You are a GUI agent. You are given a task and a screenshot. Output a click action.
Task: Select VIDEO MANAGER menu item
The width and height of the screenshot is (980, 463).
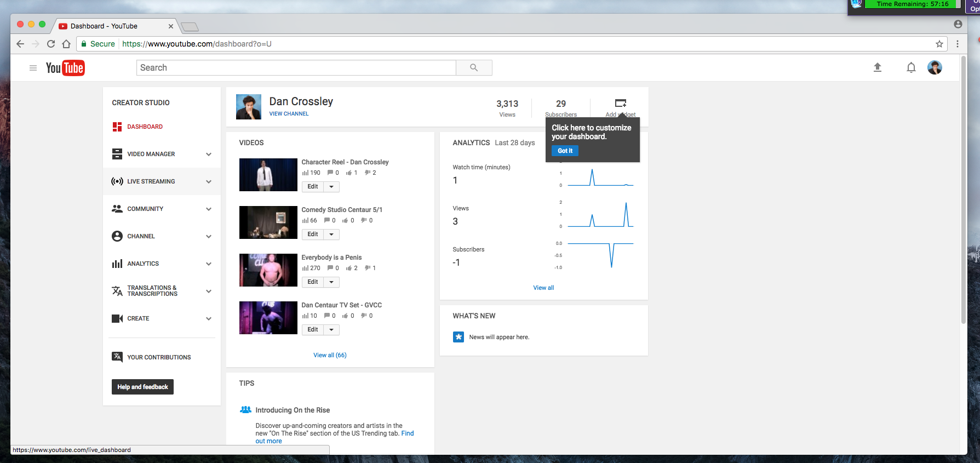[151, 154]
